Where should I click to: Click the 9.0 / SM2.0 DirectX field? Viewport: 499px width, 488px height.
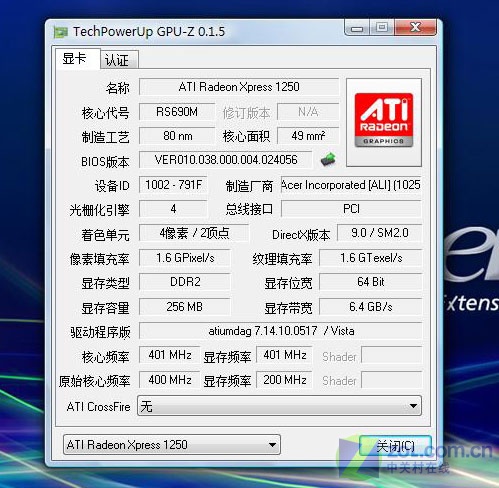(x=380, y=233)
